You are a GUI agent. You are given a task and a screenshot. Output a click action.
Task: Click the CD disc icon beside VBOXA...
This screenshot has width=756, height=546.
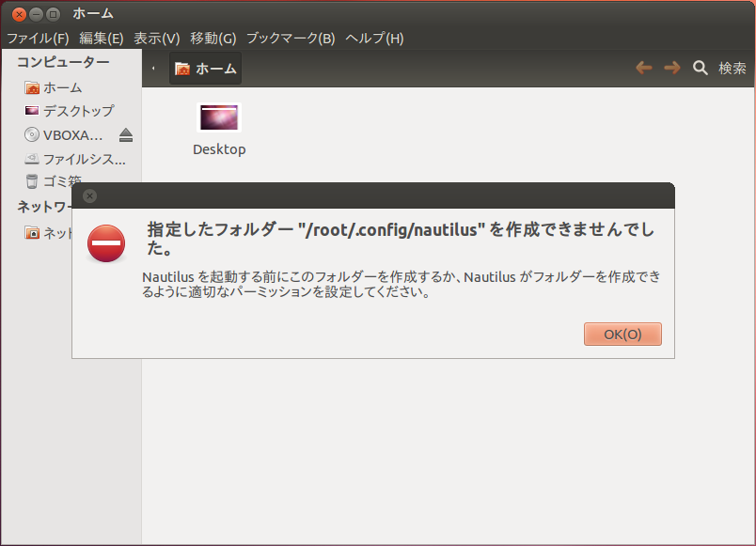(x=32, y=134)
